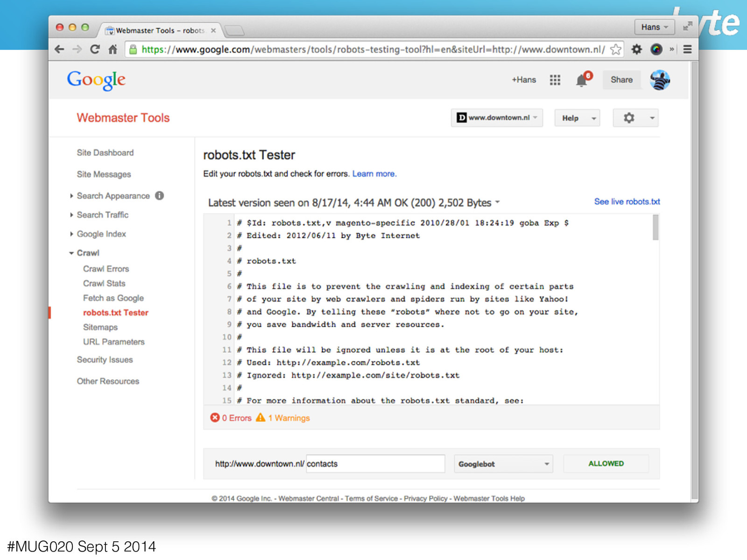Open Other Resources in sidebar
747x560 pixels.
click(108, 381)
